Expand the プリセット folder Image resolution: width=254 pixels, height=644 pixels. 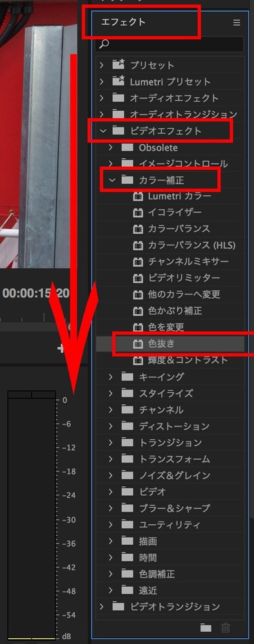[x=102, y=65]
